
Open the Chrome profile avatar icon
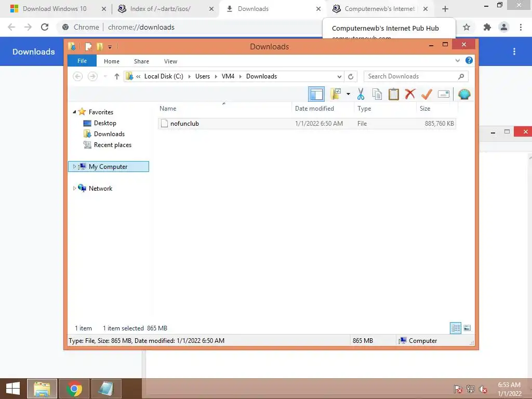[504, 27]
